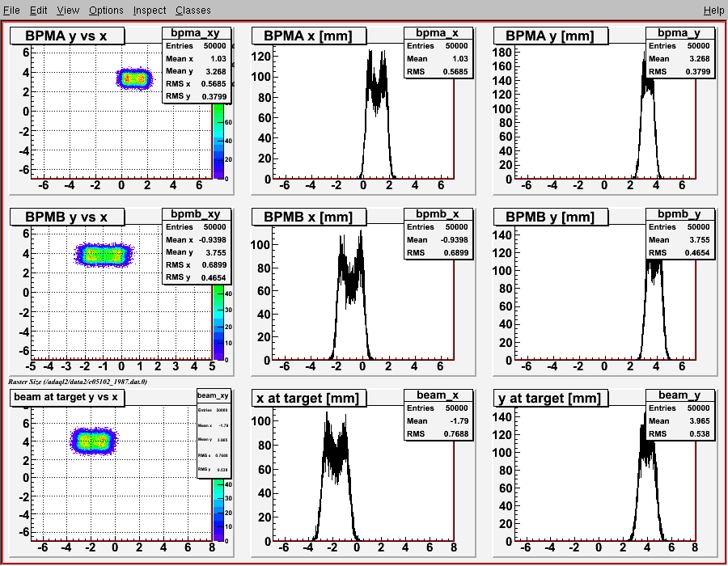The width and height of the screenshot is (728, 566).
Task: Click RMS 0.3799 in the bpma_y box
Action: point(680,72)
